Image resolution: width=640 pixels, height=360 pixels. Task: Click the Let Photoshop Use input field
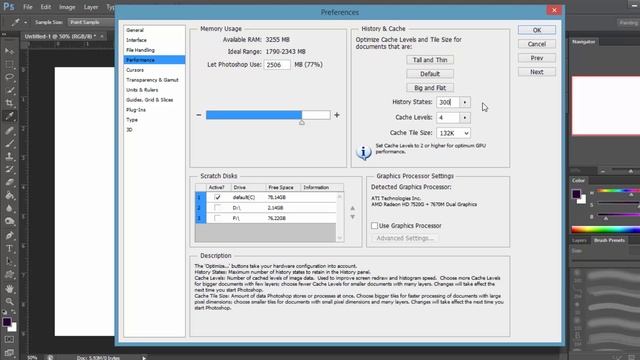pos(277,64)
